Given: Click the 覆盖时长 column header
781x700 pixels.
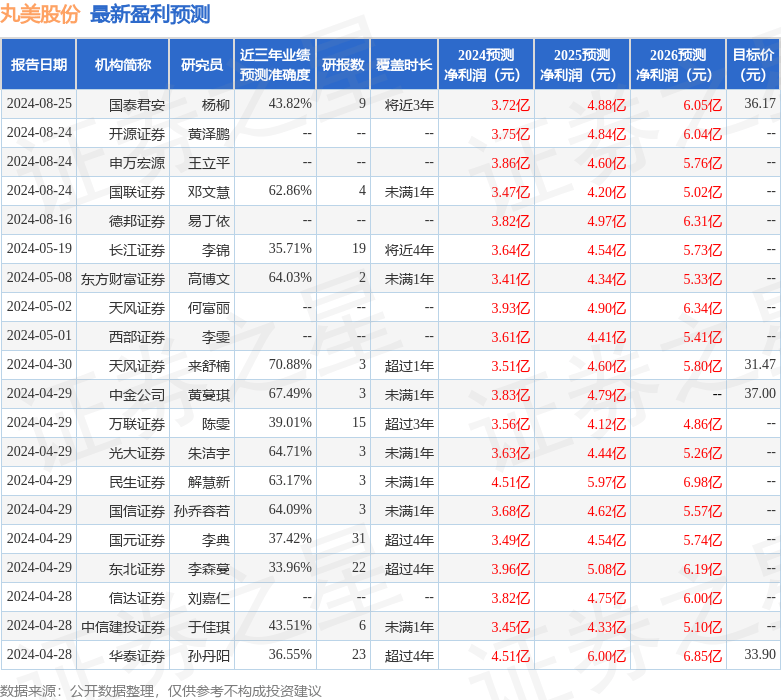Looking at the screenshot, I should 404,64.
